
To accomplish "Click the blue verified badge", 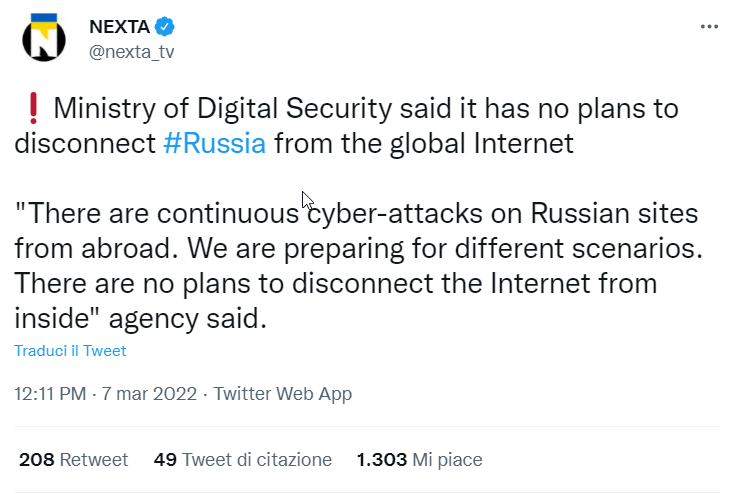I will tap(164, 27).
